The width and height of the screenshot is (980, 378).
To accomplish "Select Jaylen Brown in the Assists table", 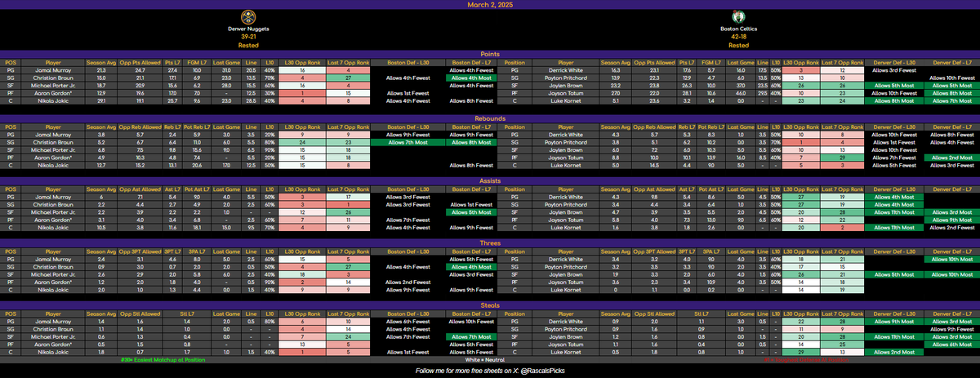I will [x=564, y=213].
